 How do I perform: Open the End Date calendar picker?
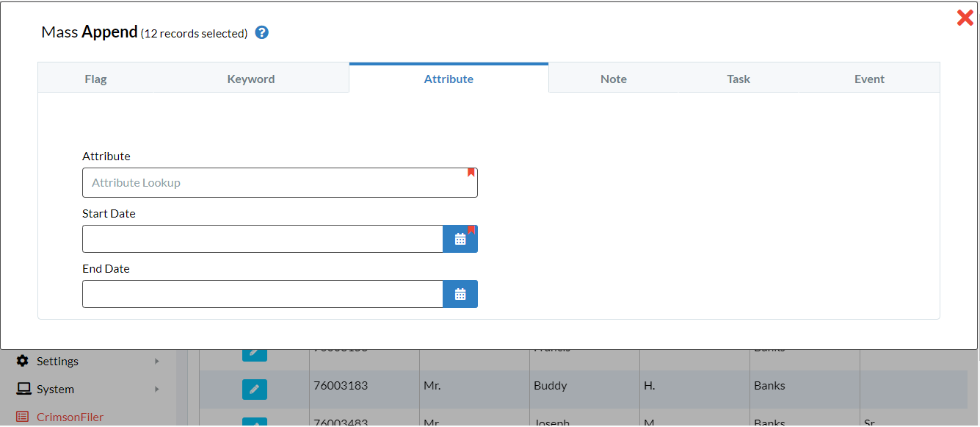point(460,294)
